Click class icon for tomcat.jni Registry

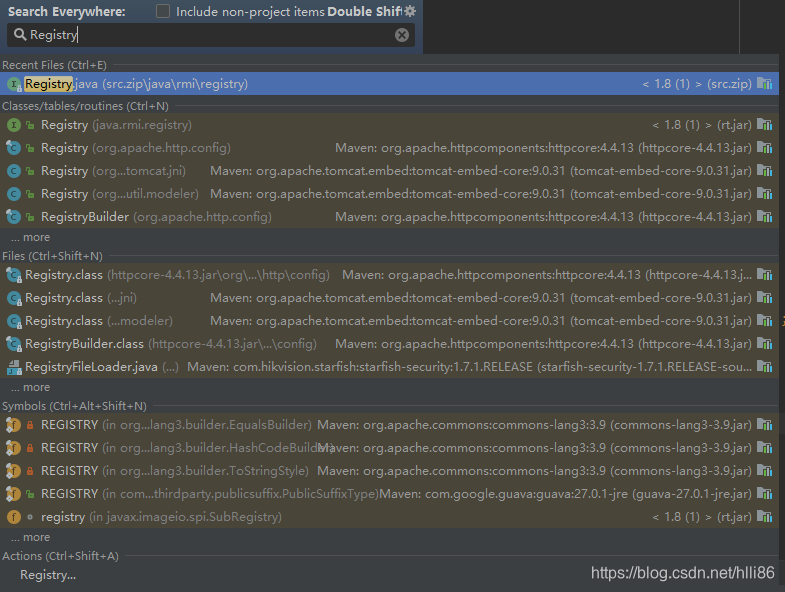tap(14, 171)
